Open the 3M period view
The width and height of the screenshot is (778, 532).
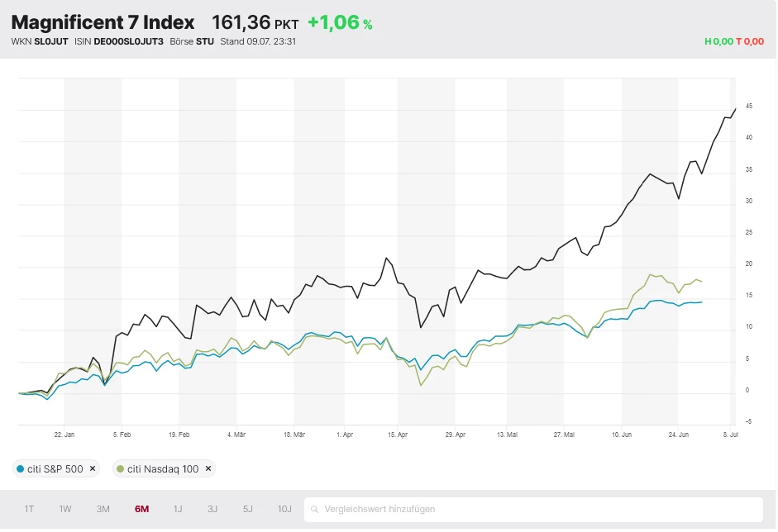click(x=103, y=509)
